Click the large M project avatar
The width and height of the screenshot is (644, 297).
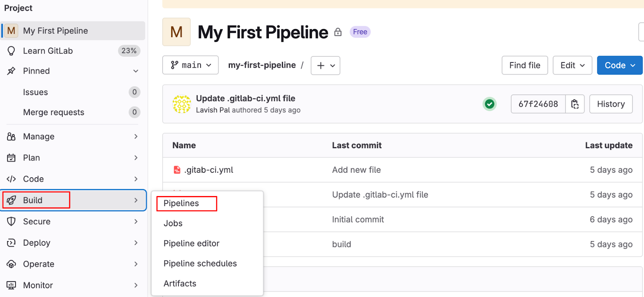[x=176, y=32]
